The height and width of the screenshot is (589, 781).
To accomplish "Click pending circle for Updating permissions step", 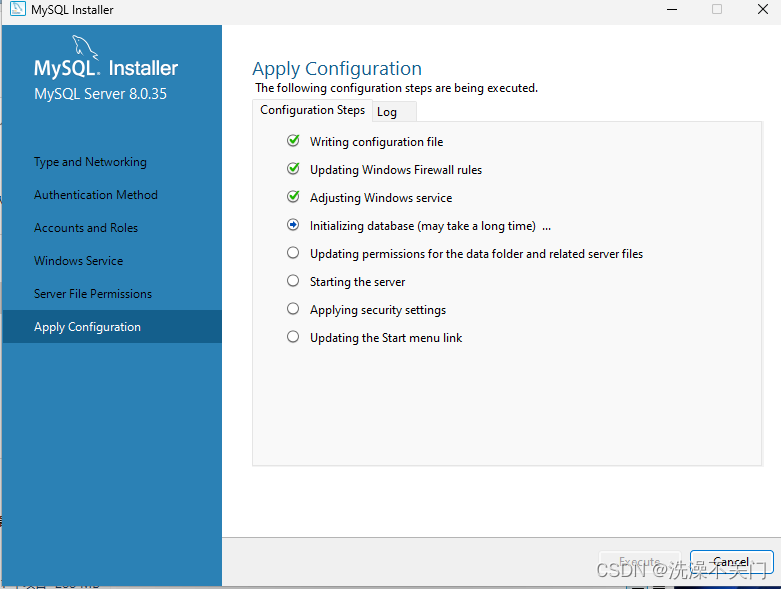I will point(293,253).
